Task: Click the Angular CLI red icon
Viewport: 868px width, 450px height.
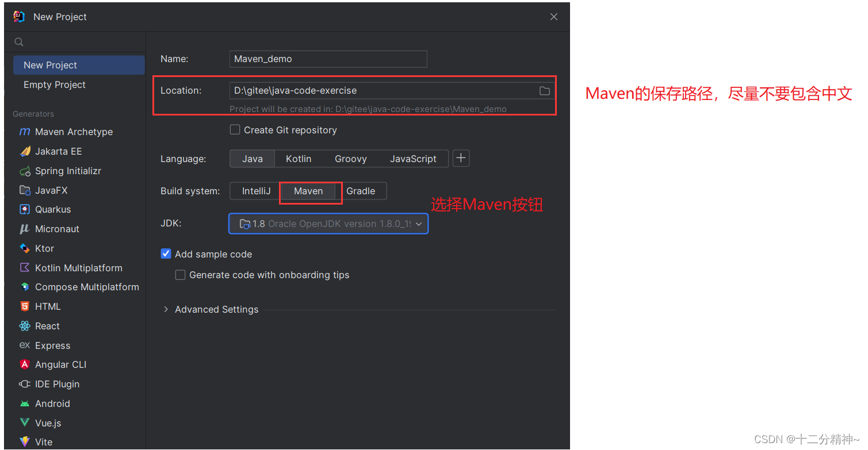Action: click(25, 364)
